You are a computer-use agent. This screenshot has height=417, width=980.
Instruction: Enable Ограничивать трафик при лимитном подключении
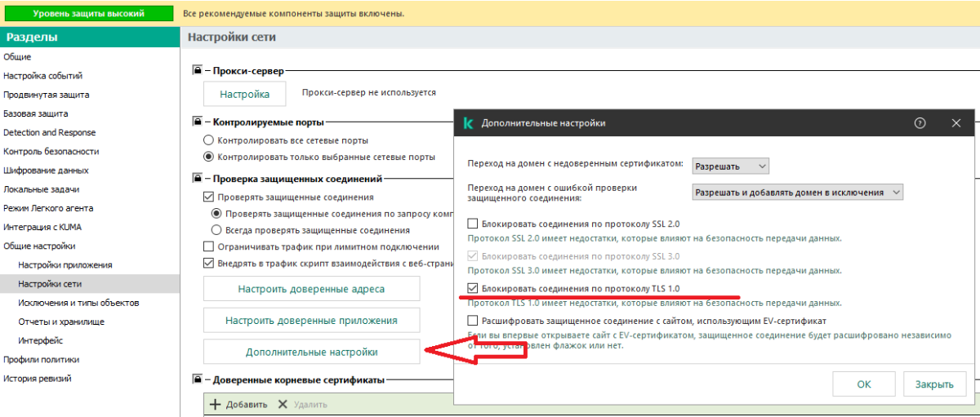click(x=208, y=246)
